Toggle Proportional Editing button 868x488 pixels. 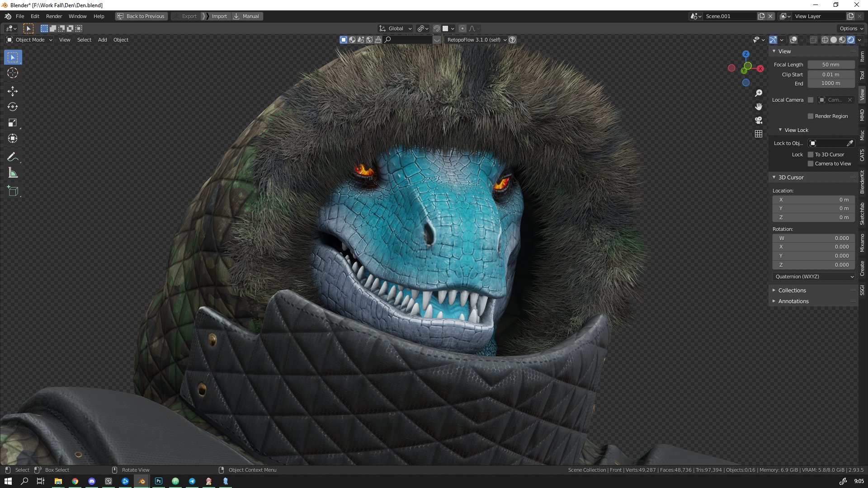[x=462, y=28]
